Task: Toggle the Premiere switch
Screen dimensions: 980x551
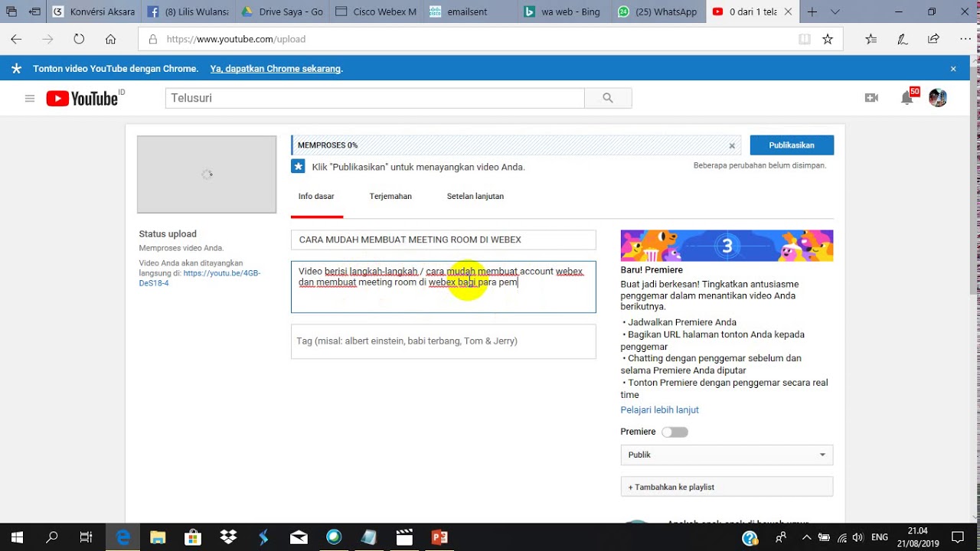Action: 675,432
